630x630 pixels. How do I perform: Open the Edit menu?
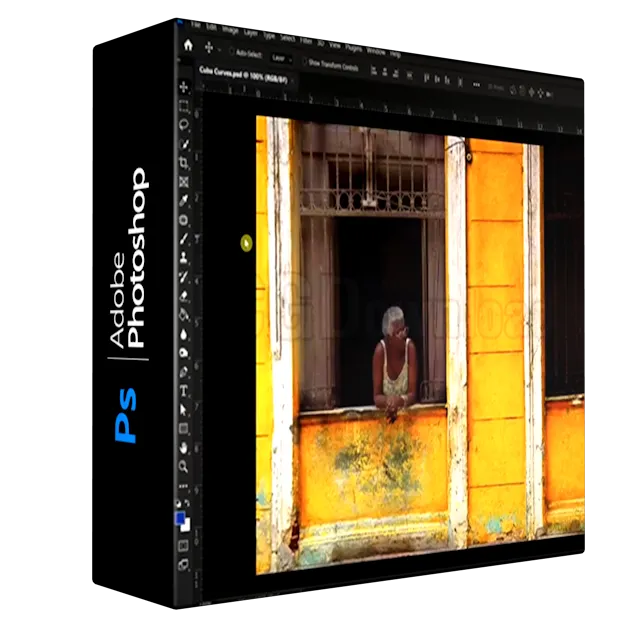(x=211, y=27)
